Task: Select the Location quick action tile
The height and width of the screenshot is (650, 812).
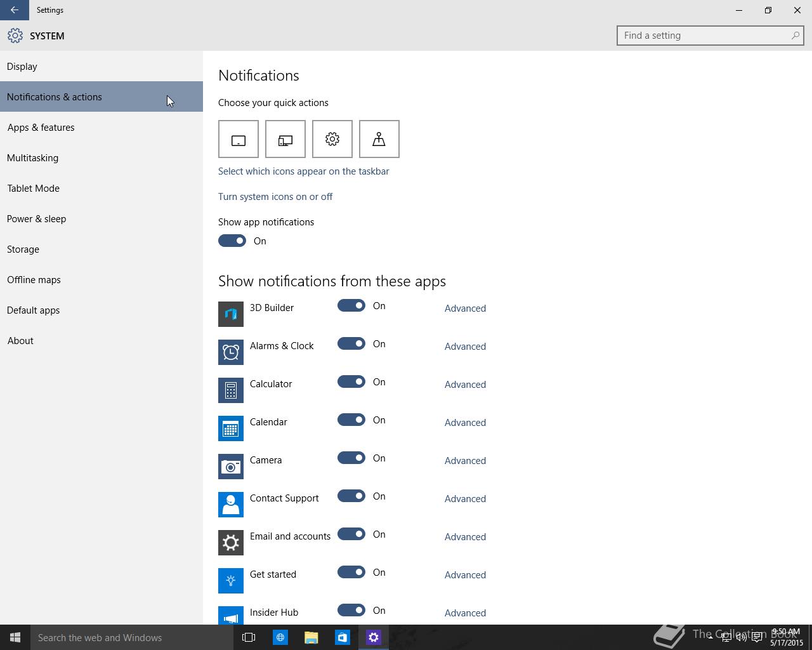Action: click(379, 139)
